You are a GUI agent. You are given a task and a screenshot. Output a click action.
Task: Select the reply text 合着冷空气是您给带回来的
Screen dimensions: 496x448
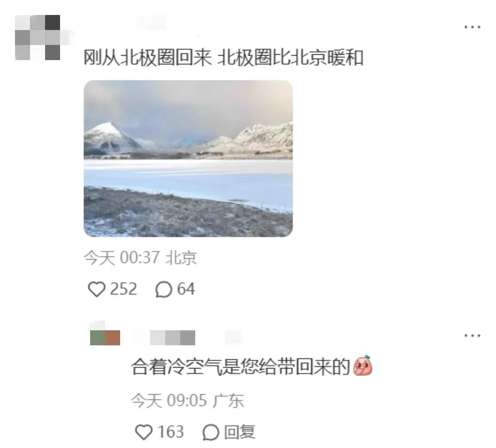click(x=241, y=366)
